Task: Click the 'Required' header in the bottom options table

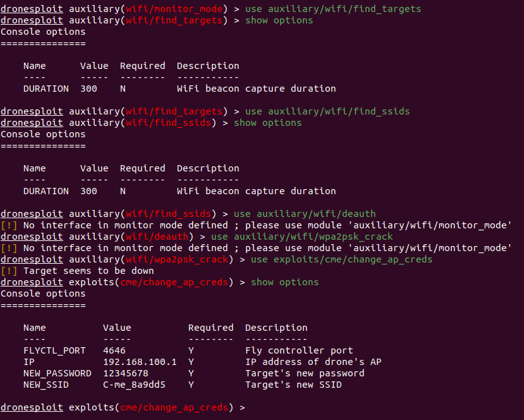Action: [x=211, y=328]
